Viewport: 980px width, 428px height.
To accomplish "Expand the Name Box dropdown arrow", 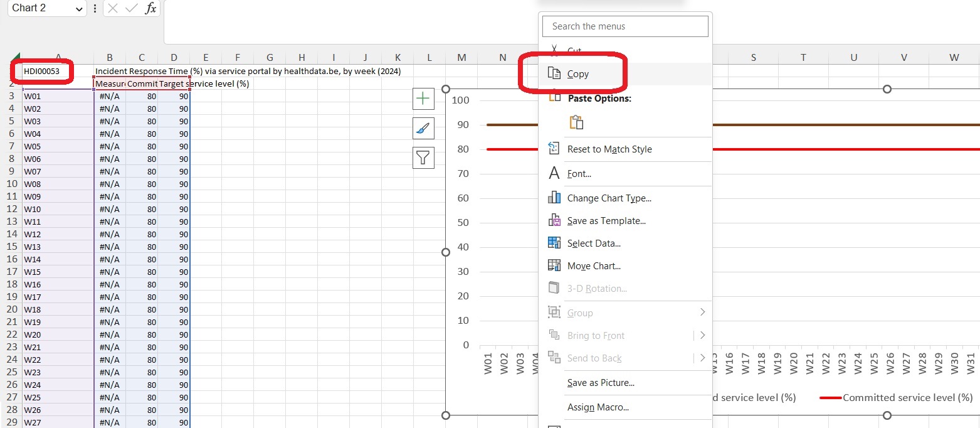I will point(79,9).
